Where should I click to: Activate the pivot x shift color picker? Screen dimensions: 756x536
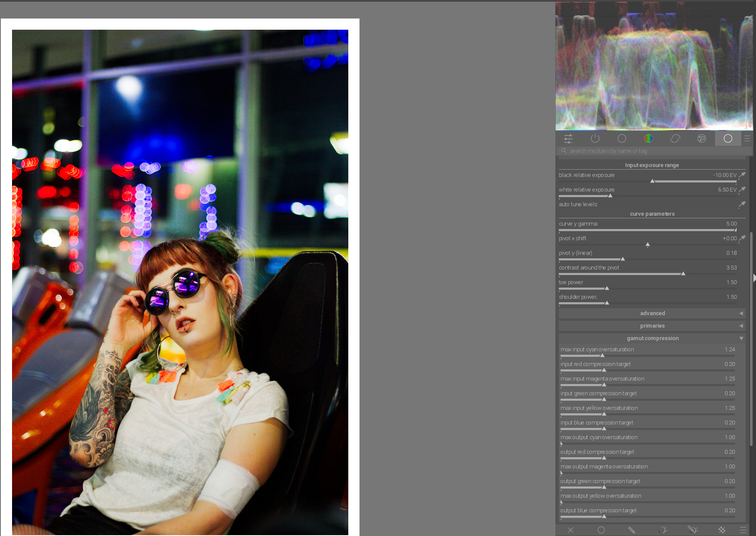coord(742,239)
